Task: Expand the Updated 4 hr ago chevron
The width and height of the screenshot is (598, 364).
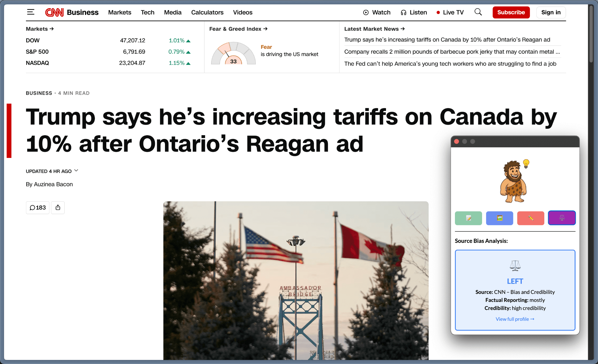Action: 76,170
